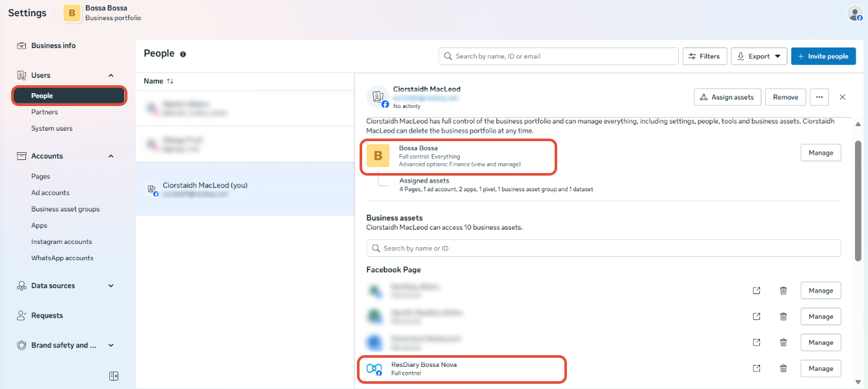Open Ad accounts
Screen dimensions: 868x389
[50, 193]
